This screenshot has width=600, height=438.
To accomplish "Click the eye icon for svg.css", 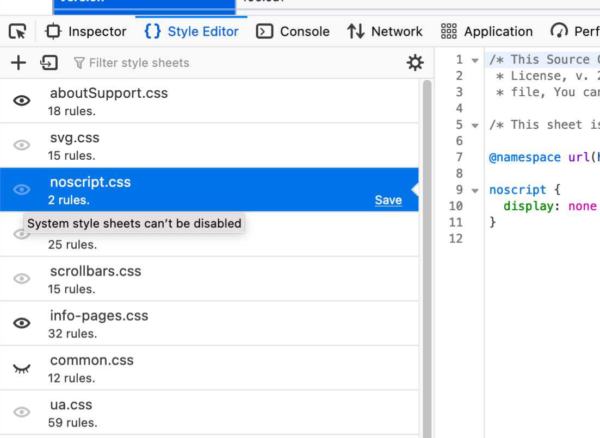I will (21, 145).
